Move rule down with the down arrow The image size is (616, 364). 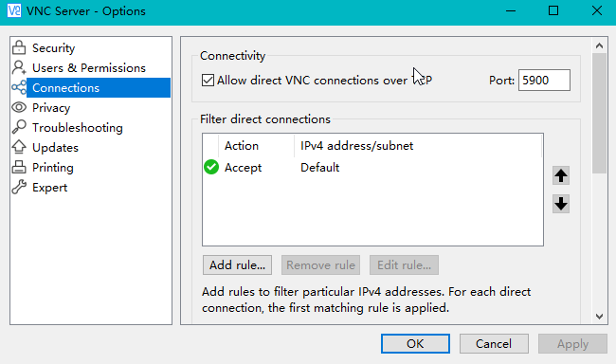(x=561, y=204)
